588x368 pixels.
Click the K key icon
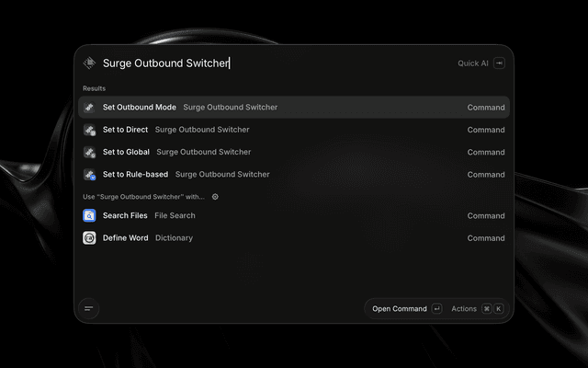[x=498, y=309]
